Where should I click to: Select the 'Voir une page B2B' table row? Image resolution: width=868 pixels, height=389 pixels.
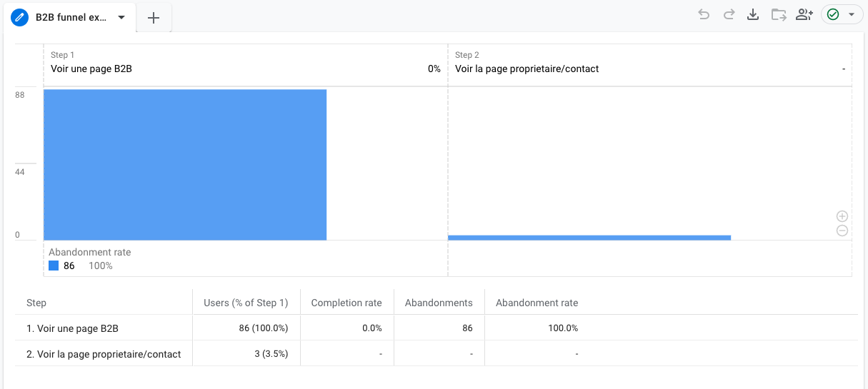[x=72, y=328]
